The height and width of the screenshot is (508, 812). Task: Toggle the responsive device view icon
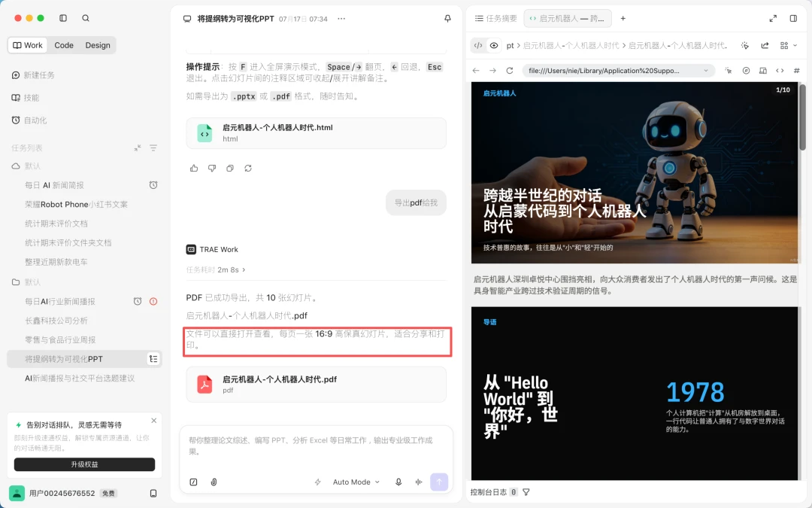[763, 71]
